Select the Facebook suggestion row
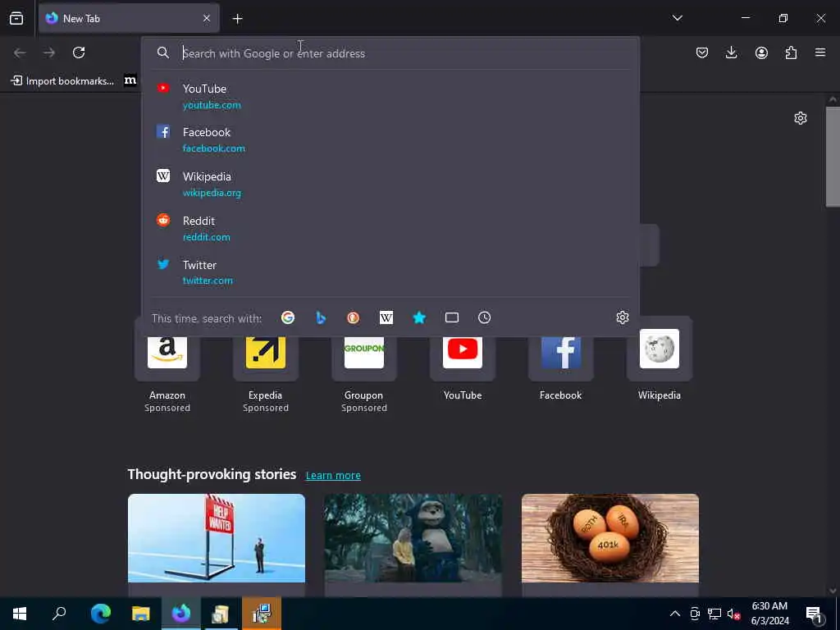 390,139
